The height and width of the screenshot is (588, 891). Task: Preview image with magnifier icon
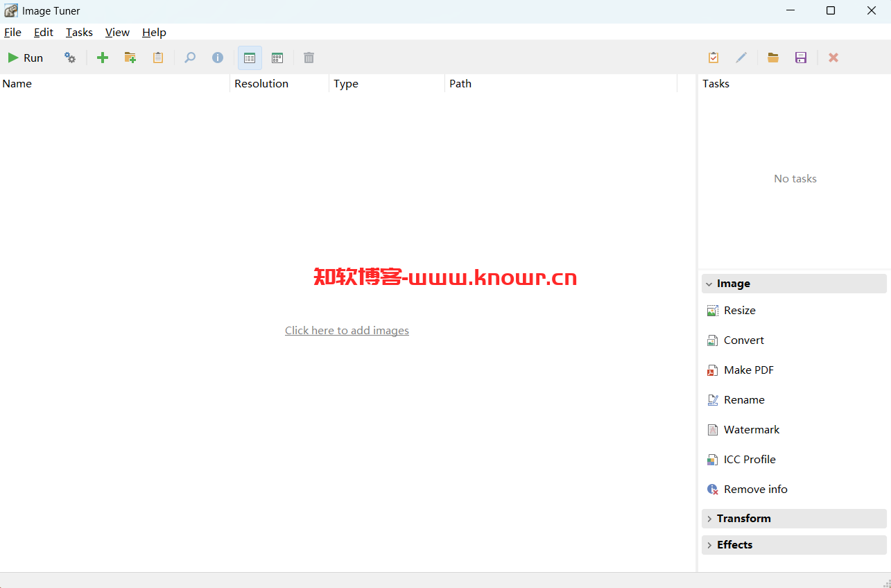point(190,58)
